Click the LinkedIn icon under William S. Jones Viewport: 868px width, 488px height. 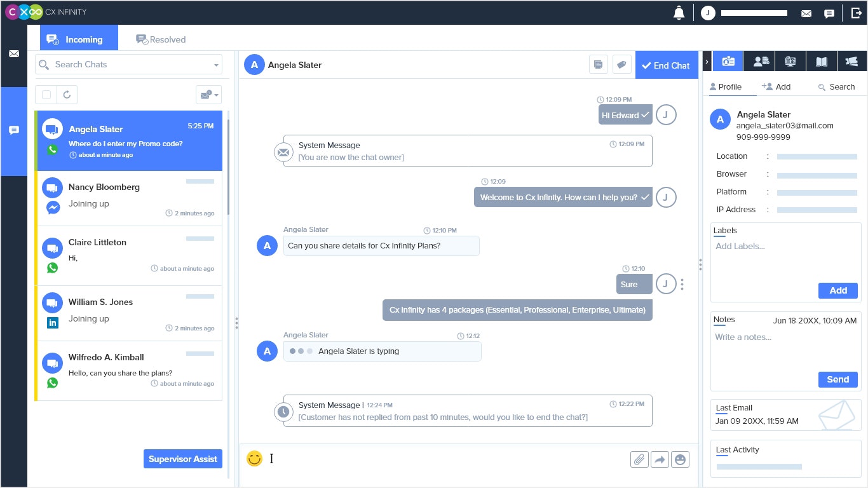[53, 323]
